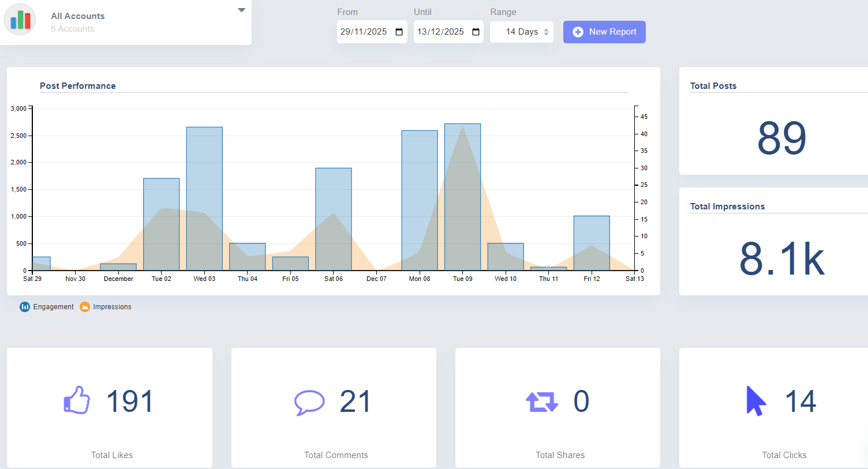Click the plus icon in New Report
Screen dimensions: 868x469
click(578, 32)
